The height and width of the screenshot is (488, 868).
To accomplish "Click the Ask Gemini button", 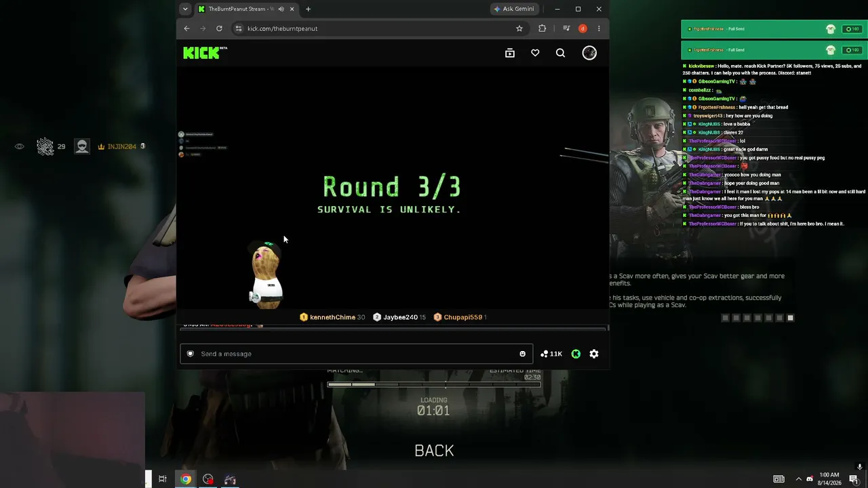I will coord(516,9).
